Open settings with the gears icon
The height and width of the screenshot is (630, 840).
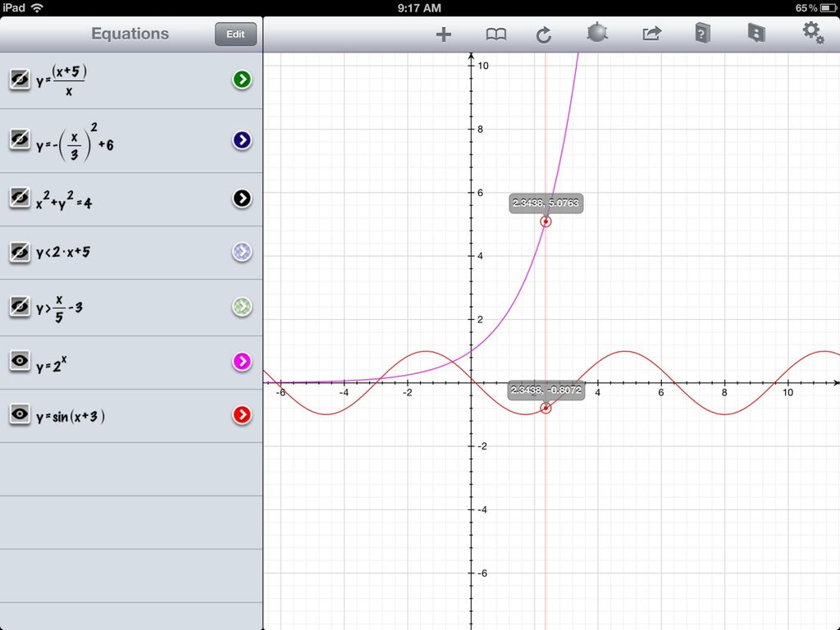[811, 34]
